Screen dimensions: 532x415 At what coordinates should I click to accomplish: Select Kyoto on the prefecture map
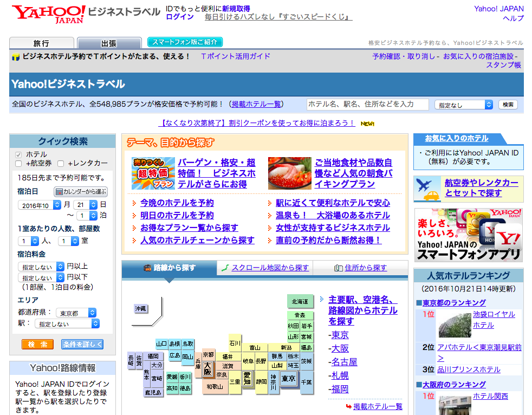209,355
